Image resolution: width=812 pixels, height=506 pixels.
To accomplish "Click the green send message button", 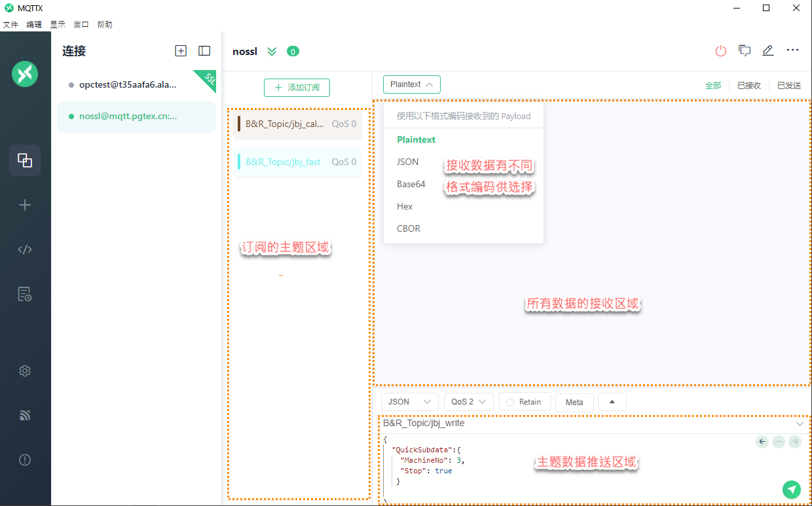I will click(792, 489).
